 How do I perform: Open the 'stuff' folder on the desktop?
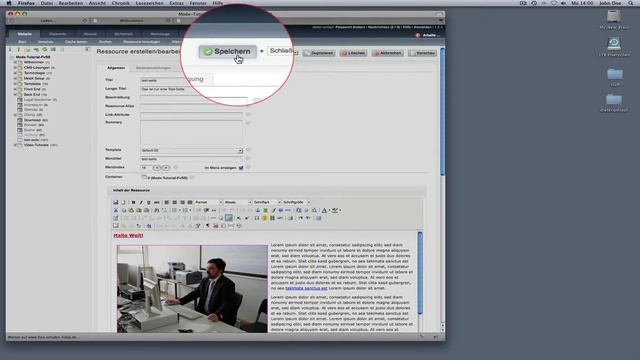coord(615,74)
